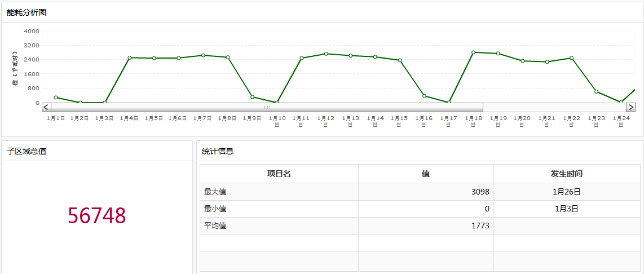This screenshot has height=274, width=644.
Task: Click the 1月26日 occurrence time cell
Action: pos(567,192)
